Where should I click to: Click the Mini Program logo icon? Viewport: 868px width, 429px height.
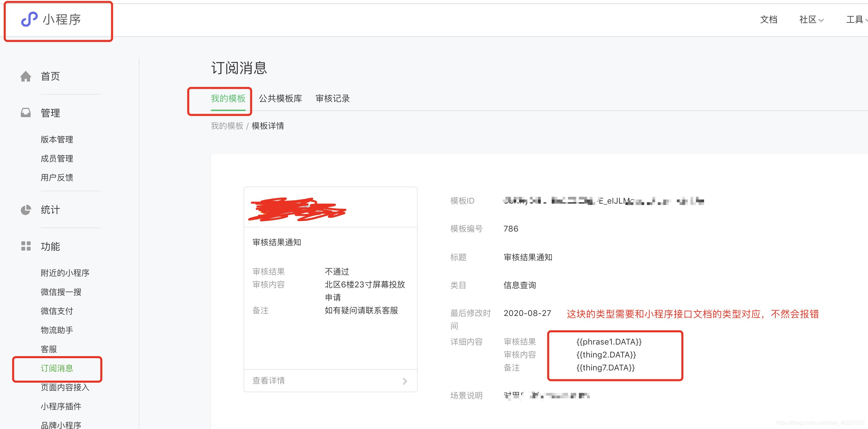pyautogui.click(x=29, y=19)
